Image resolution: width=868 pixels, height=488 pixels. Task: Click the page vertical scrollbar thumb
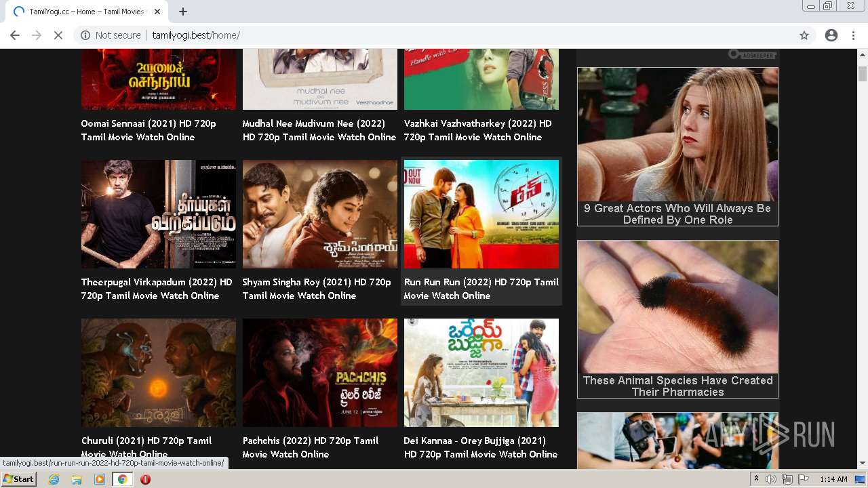862,73
